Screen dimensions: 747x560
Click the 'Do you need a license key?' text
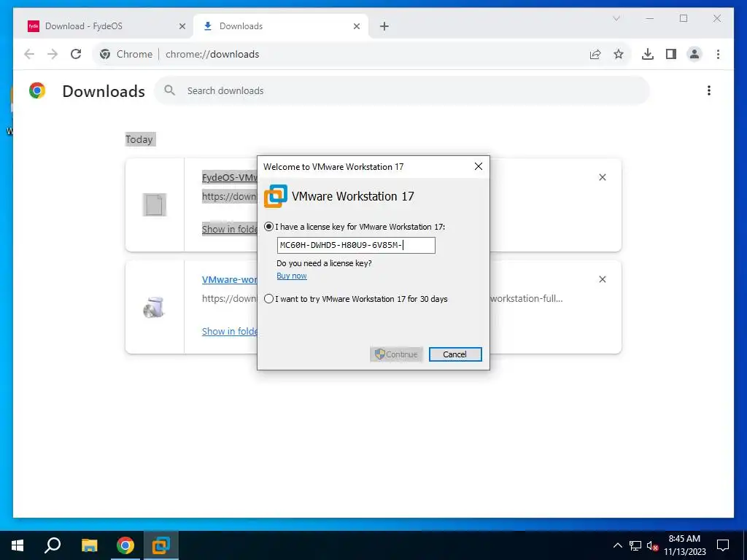(x=324, y=262)
